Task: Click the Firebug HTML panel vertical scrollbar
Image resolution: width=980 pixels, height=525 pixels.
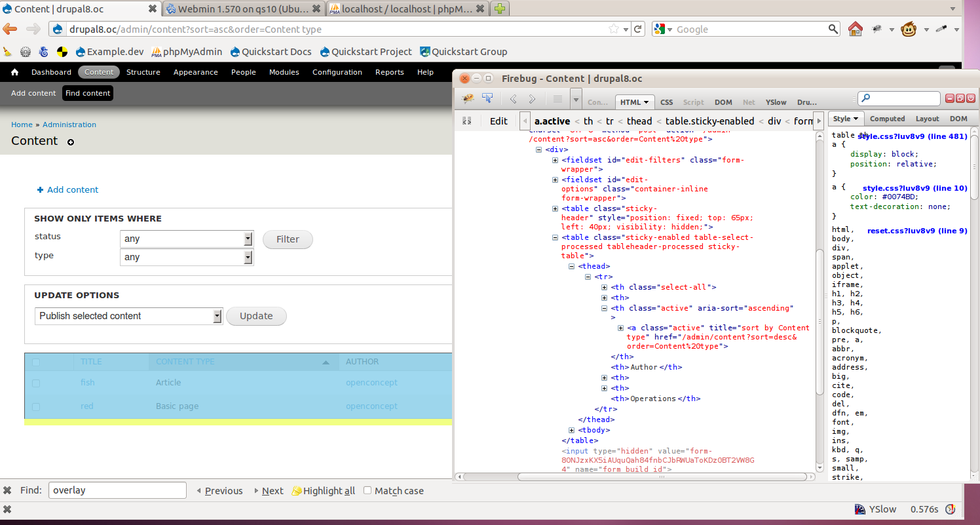Action: [x=819, y=321]
